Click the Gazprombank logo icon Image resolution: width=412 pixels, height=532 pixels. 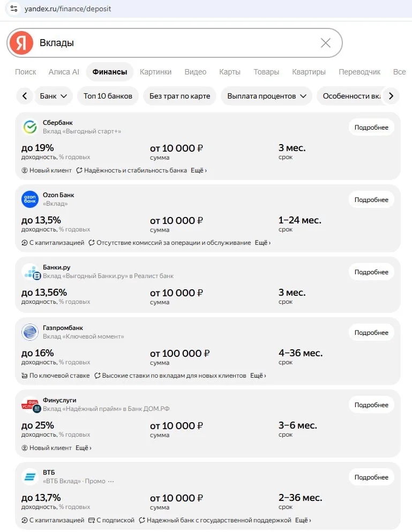[x=30, y=332]
